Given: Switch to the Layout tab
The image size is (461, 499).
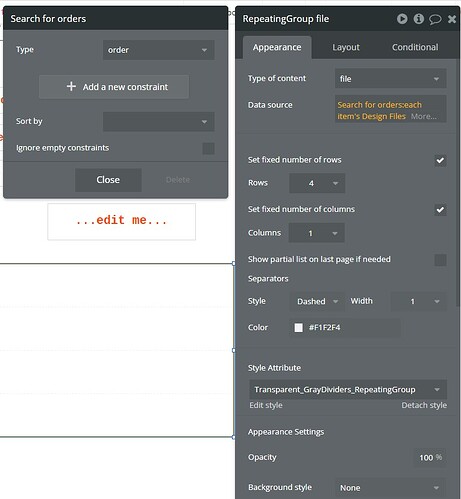Looking at the screenshot, I should pos(346,47).
